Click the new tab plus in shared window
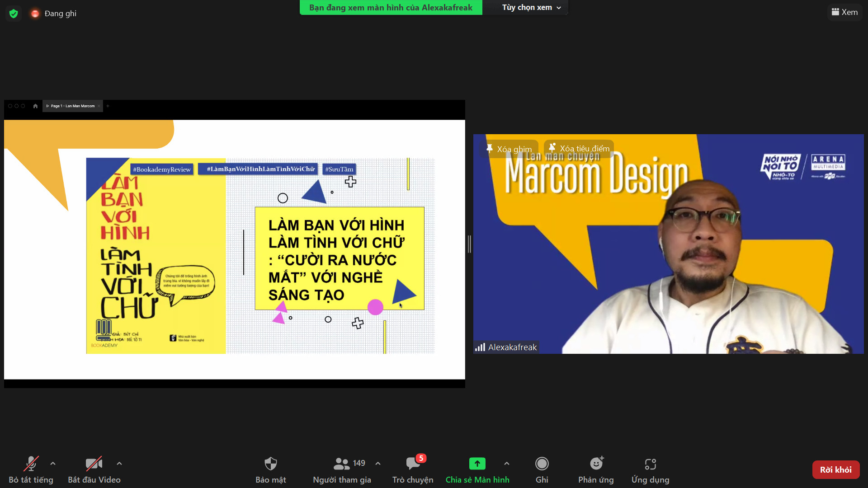The height and width of the screenshot is (488, 868). (108, 106)
